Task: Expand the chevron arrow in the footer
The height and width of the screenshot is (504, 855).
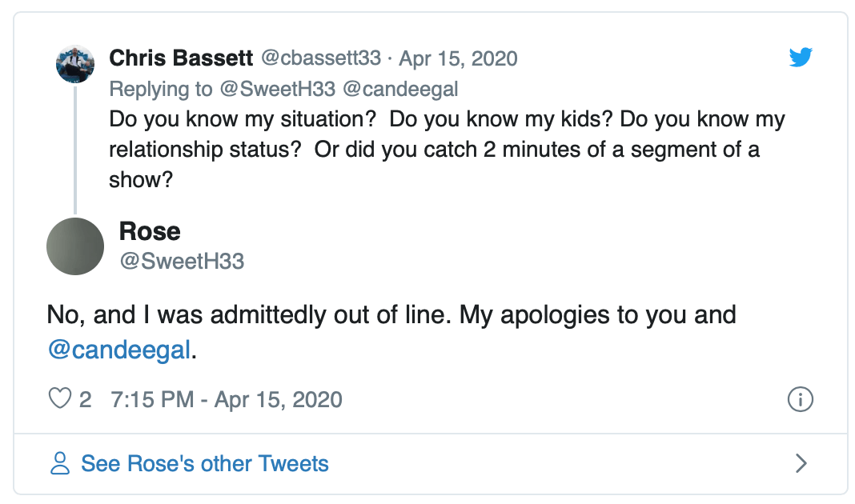Action: [801, 463]
